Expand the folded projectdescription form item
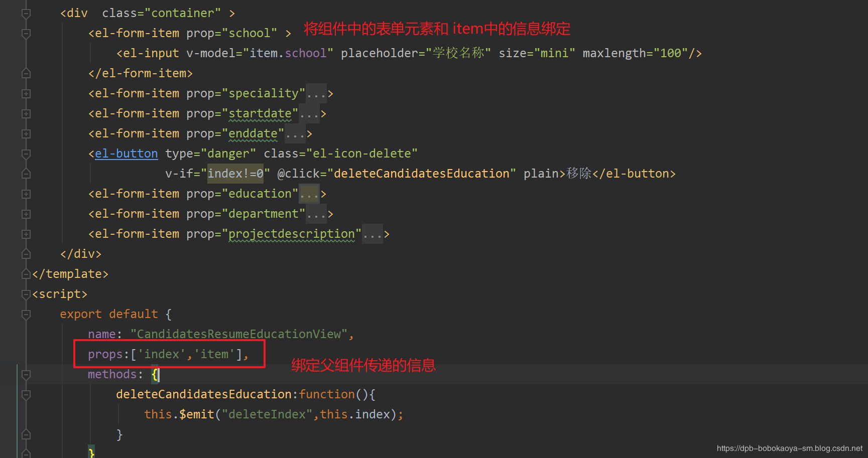Screen dimensions: 868x458 [x=26, y=234]
